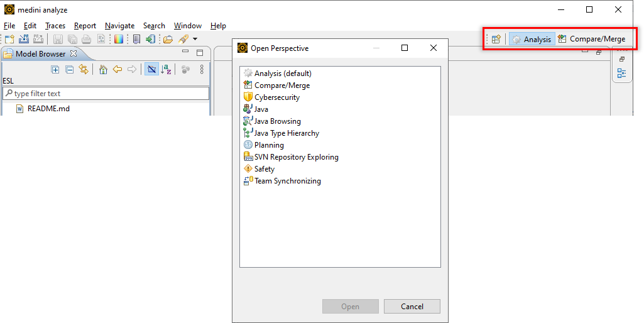Open the Help menu
Image resolution: width=644 pixels, height=323 pixels.
click(218, 26)
